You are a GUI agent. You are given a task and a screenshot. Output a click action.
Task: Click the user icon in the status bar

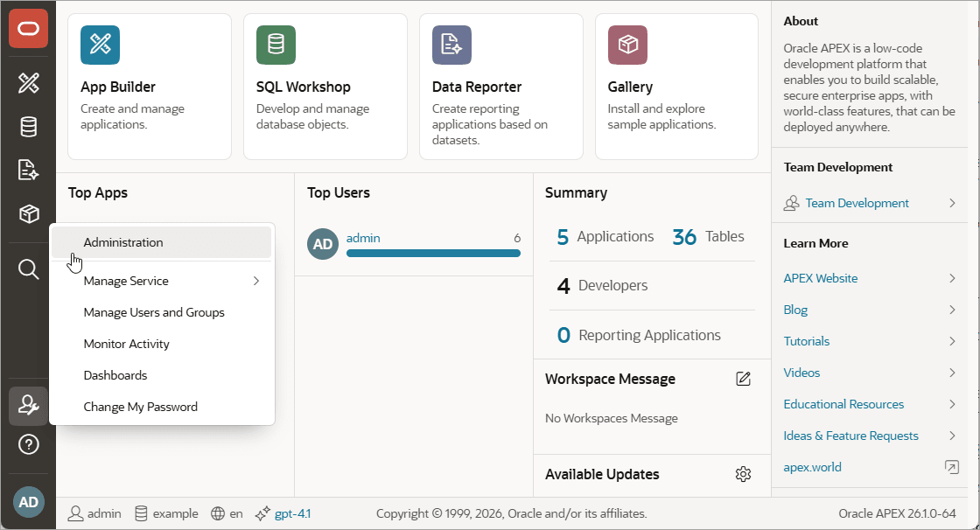75,513
